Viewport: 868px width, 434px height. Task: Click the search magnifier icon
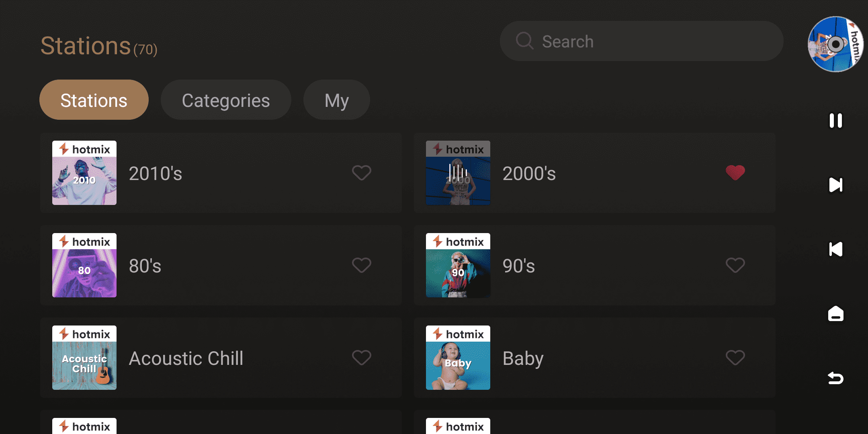(x=524, y=41)
